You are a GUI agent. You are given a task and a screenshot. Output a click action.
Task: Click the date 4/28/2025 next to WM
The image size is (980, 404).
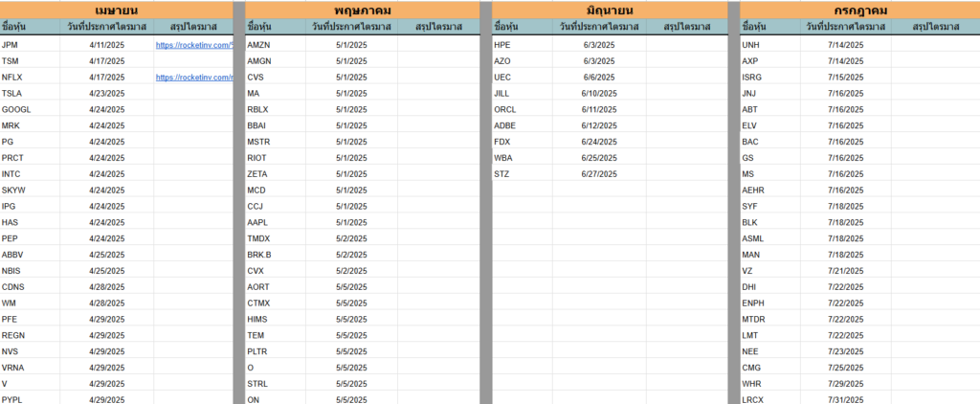[107, 303]
